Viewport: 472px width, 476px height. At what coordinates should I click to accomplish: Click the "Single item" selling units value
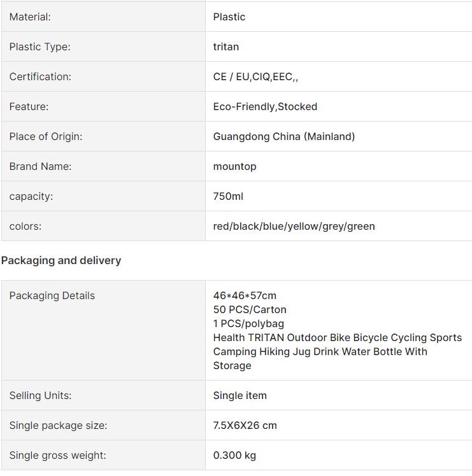pyautogui.click(x=240, y=396)
